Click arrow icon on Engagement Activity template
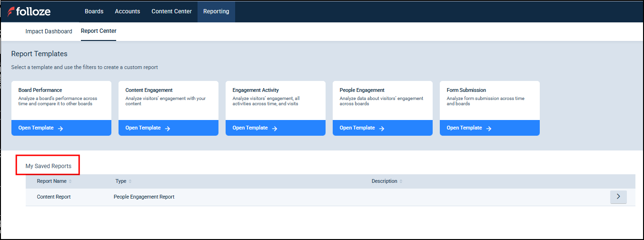 pyautogui.click(x=275, y=128)
